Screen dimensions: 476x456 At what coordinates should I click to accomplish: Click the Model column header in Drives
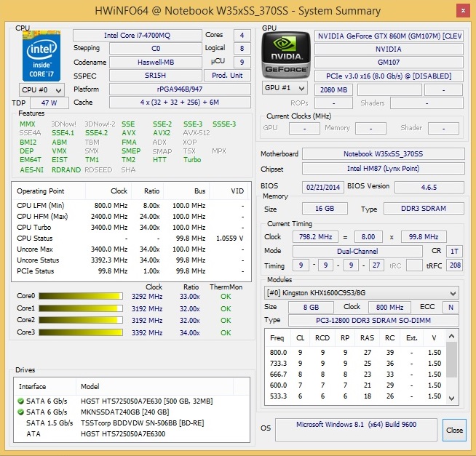[154, 386]
